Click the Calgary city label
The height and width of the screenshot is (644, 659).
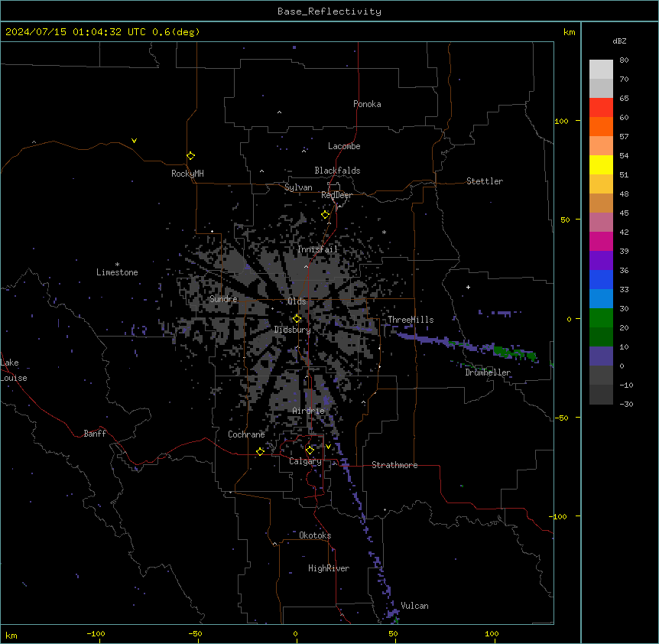306,461
